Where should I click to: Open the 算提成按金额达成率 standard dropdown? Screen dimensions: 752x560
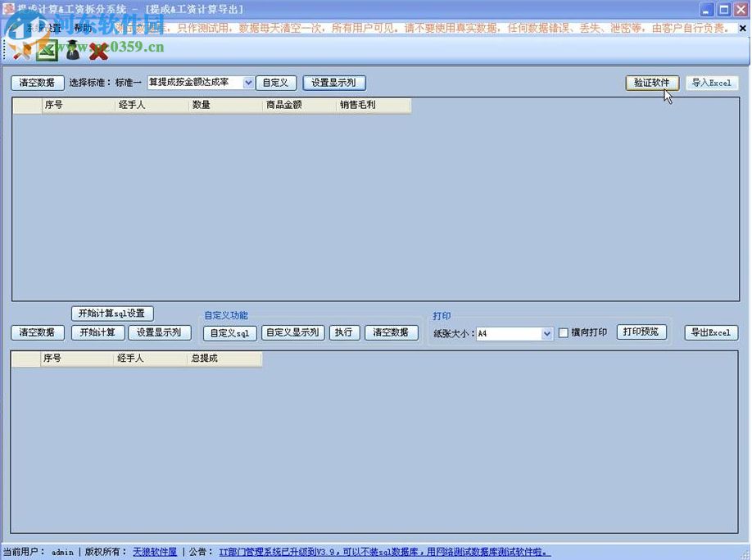(x=247, y=82)
